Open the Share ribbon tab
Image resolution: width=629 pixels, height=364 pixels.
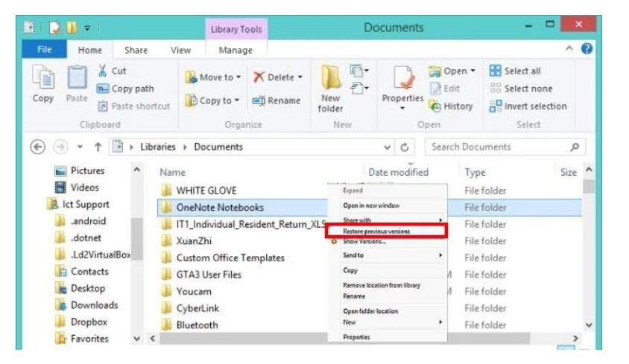(136, 50)
